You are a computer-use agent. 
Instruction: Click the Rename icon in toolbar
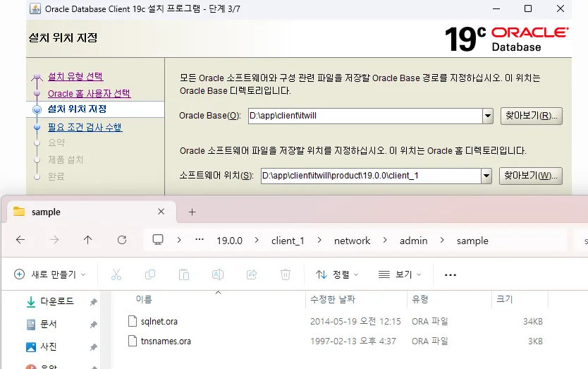pyautogui.click(x=218, y=274)
